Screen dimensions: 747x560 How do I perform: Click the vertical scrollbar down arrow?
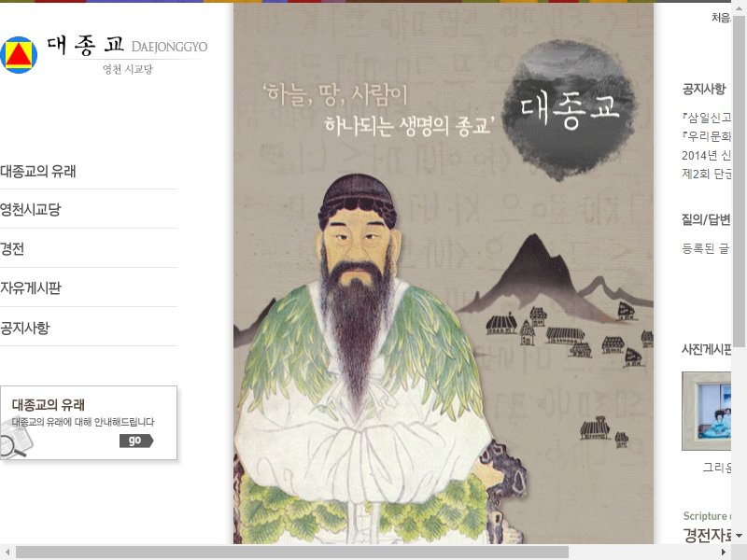point(739,536)
